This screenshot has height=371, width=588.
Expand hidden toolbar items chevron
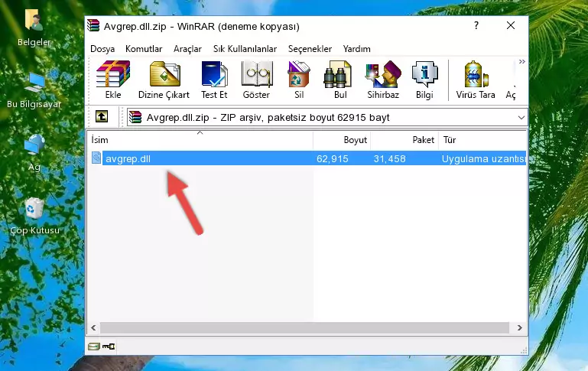(521, 61)
